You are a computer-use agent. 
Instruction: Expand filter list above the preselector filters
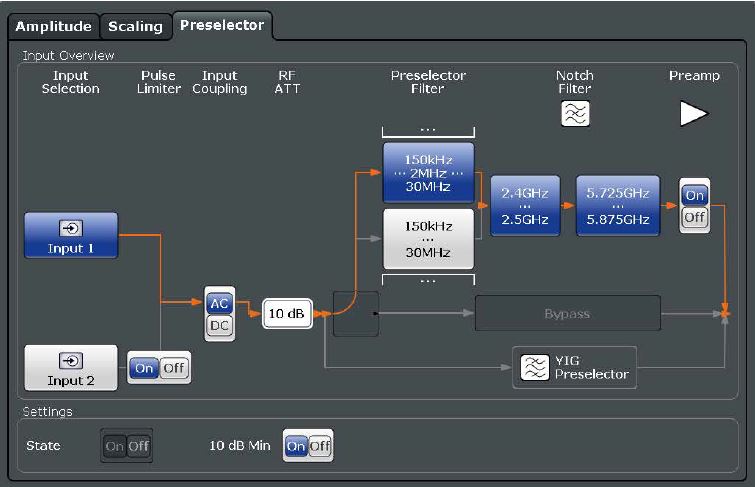pyautogui.click(x=428, y=130)
